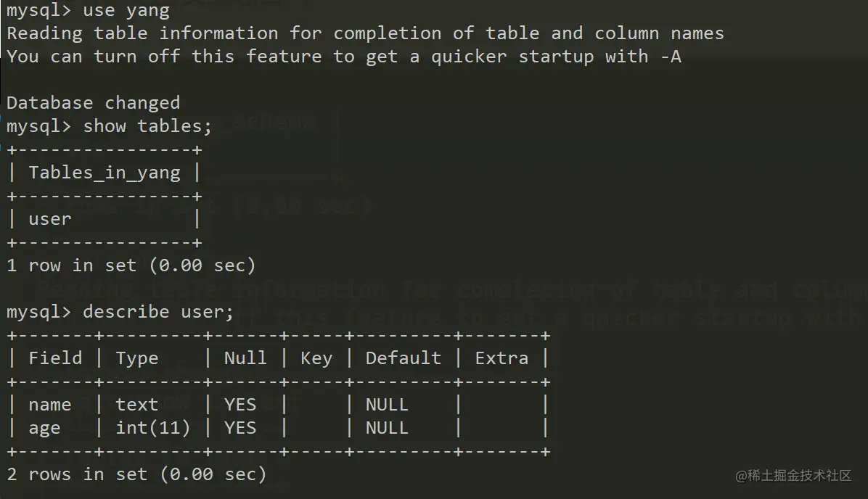This screenshot has height=499, width=868.
Task: Select the Key column header
Action: [x=316, y=358]
